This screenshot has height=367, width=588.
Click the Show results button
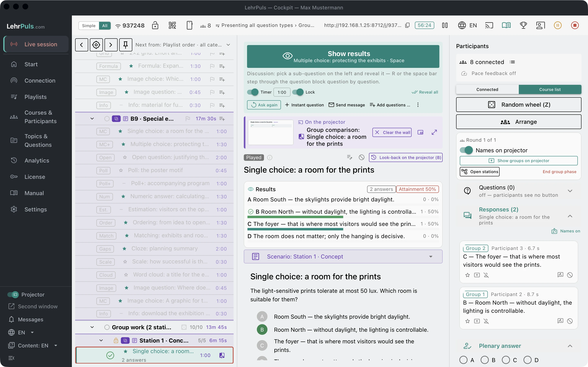(x=343, y=56)
